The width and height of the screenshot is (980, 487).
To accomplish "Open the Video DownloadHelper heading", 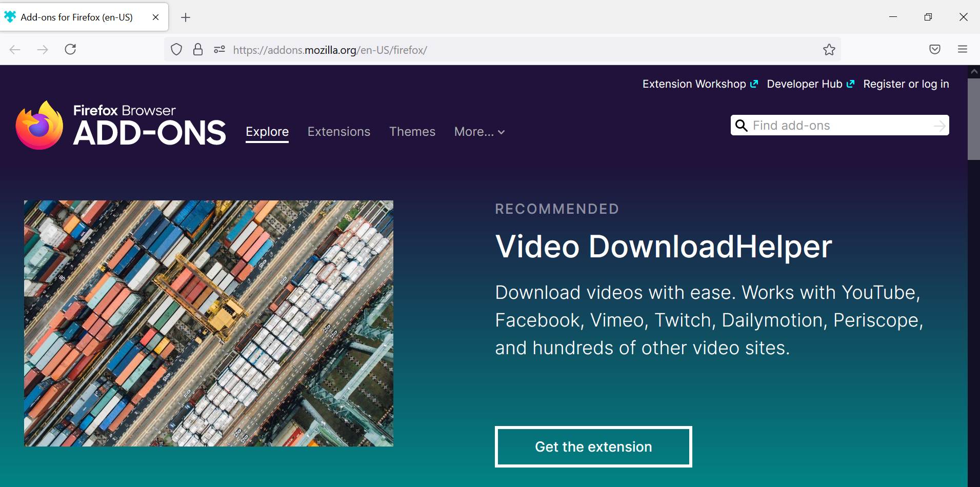I will [664, 247].
